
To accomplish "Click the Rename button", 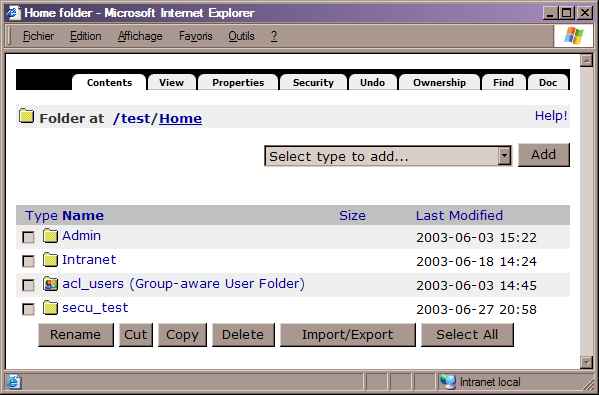I will (x=76, y=335).
